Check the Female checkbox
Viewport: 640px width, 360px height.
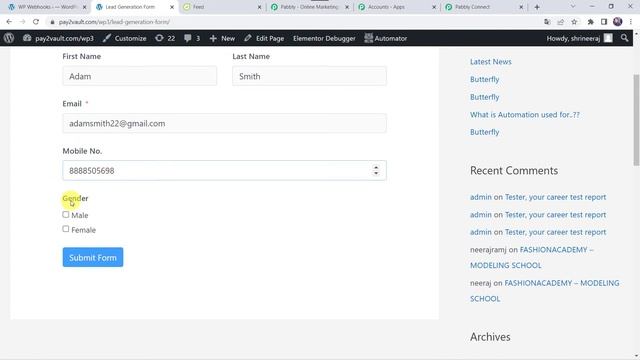click(66, 229)
